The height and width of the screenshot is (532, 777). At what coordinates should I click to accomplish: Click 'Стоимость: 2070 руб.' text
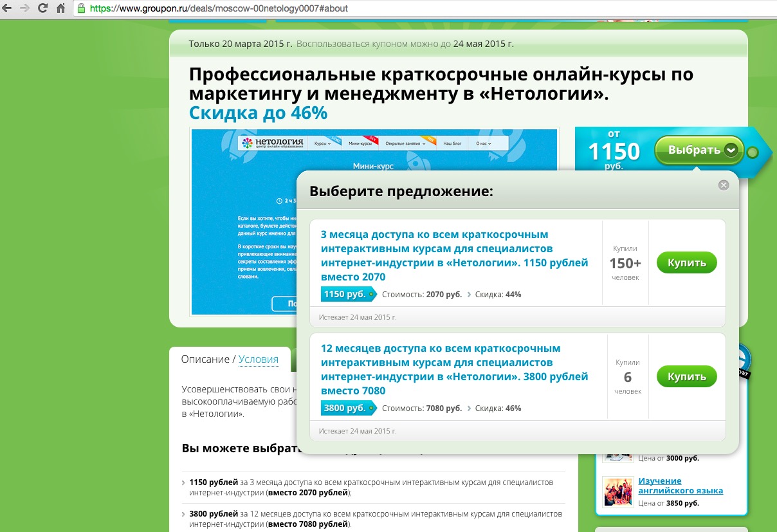tap(422, 295)
